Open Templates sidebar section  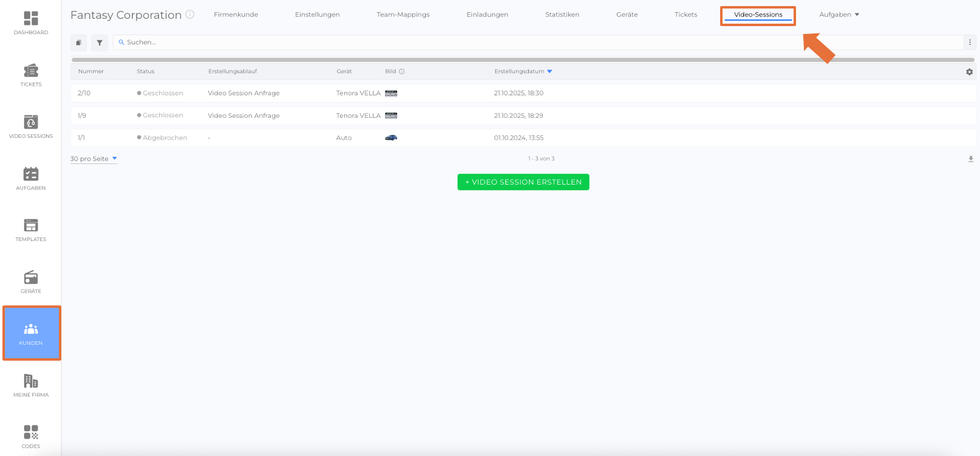click(x=31, y=230)
